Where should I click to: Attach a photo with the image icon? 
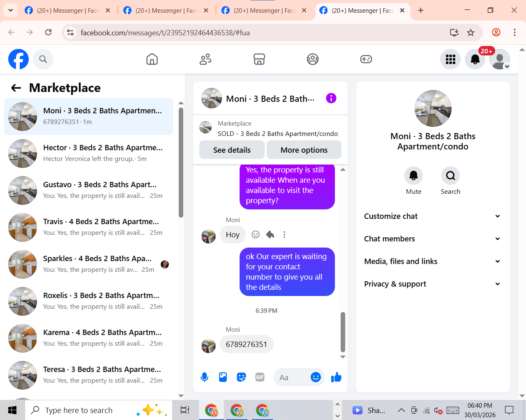(x=223, y=377)
